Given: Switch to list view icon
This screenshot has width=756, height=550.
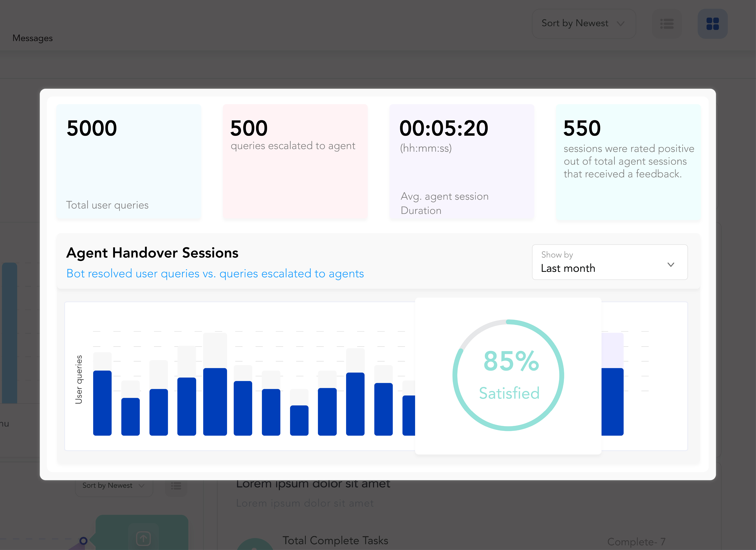Looking at the screenshot, I should click(667, 24).
